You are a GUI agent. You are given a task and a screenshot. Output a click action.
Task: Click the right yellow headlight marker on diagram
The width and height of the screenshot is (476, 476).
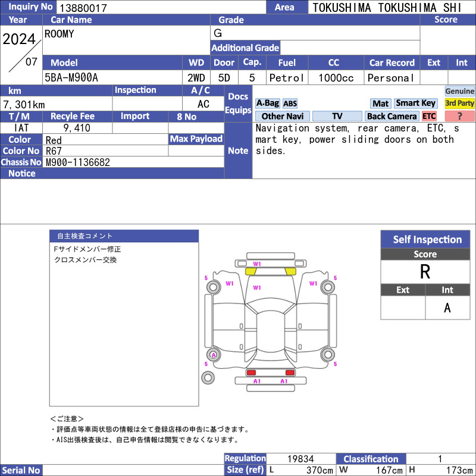pos(290,271)
